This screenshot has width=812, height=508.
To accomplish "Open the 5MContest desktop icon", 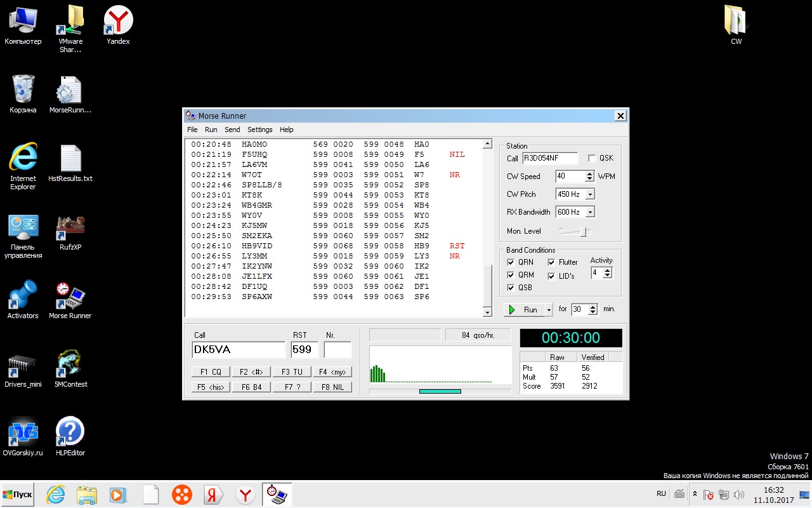I will (x=70, y=366).
